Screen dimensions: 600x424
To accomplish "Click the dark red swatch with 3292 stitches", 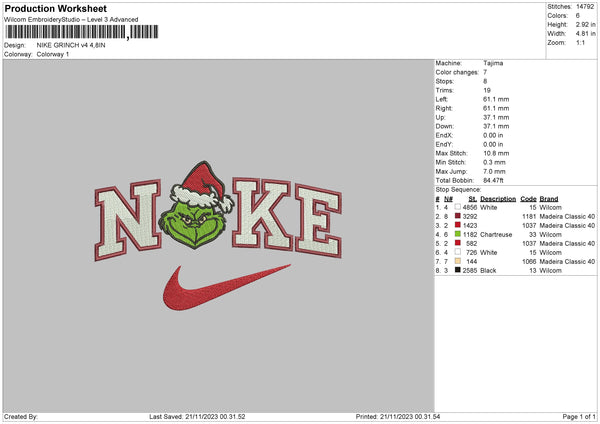I will (458, 216).
